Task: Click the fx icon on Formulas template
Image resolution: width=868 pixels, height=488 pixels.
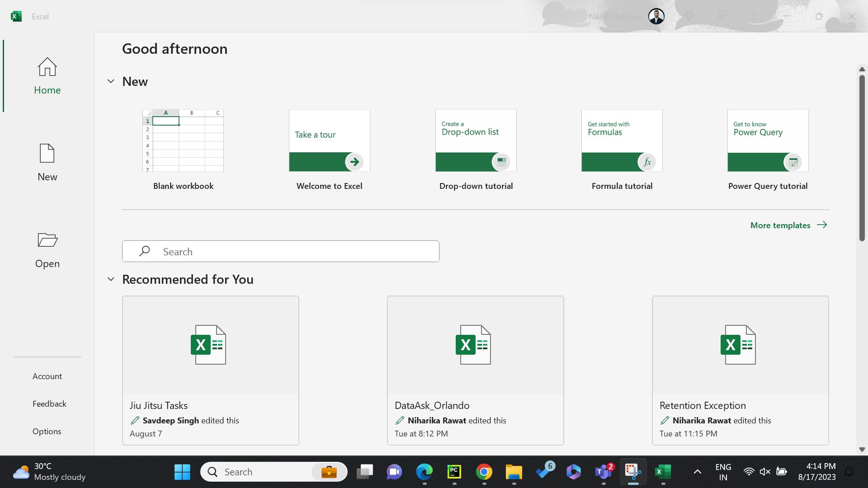Action: pos(647,162)
